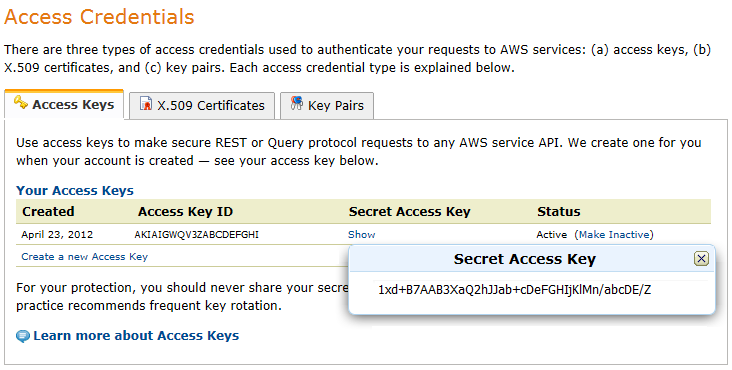The image size is (732, 370).
Task: Click the gold key icon on Access Keys tab
Action: [x=21, y=103]
